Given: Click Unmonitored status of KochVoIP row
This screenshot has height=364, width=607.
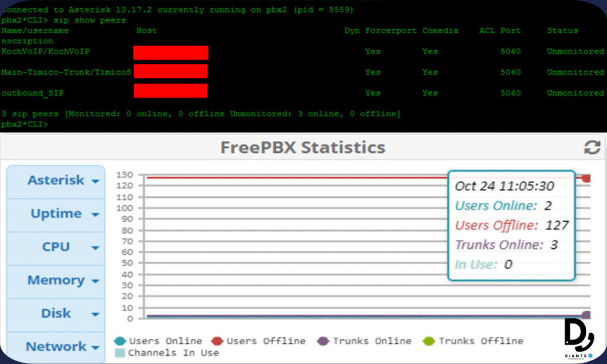Looking at the screenshot, I should point(575,52).
